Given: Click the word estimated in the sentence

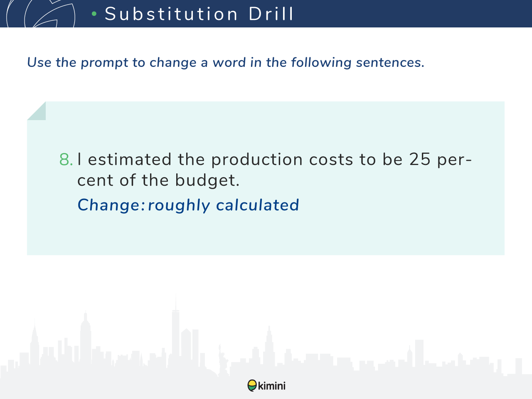Looking at the screenshot, I should point(130,160).
